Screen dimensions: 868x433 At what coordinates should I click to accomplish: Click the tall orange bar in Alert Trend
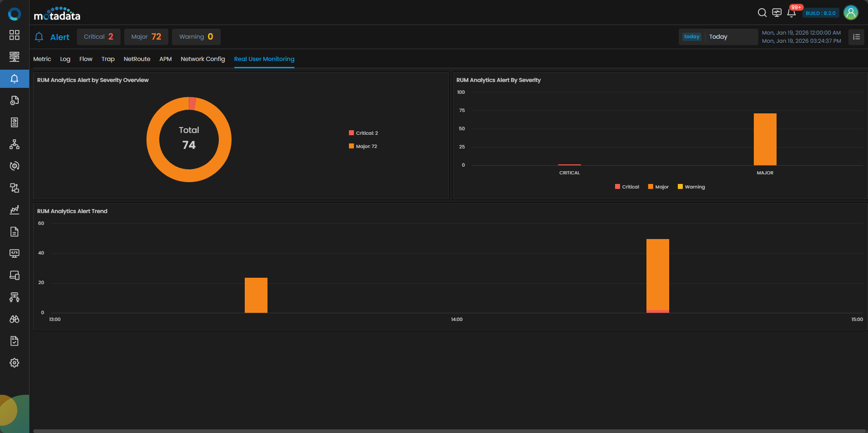657,275
